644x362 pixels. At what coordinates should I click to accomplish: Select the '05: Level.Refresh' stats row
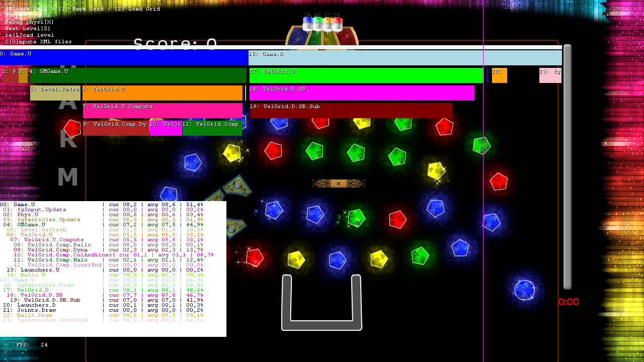pos(105,230)
